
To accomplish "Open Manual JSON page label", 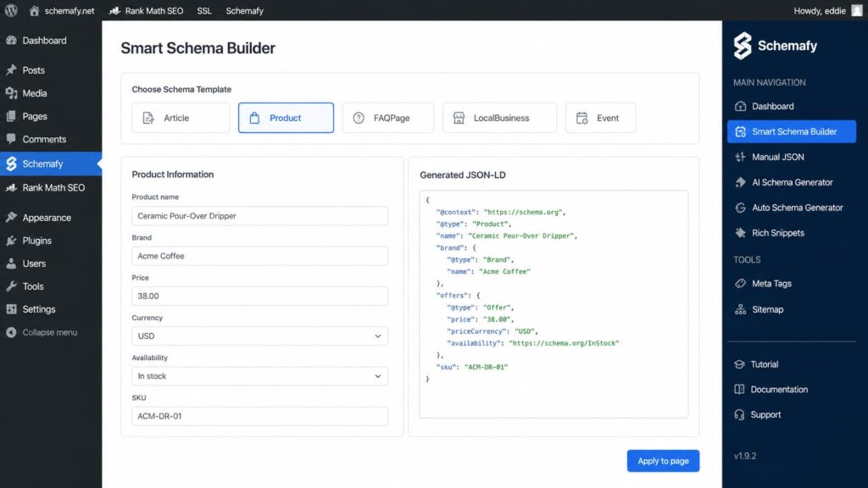I will 778,157.
